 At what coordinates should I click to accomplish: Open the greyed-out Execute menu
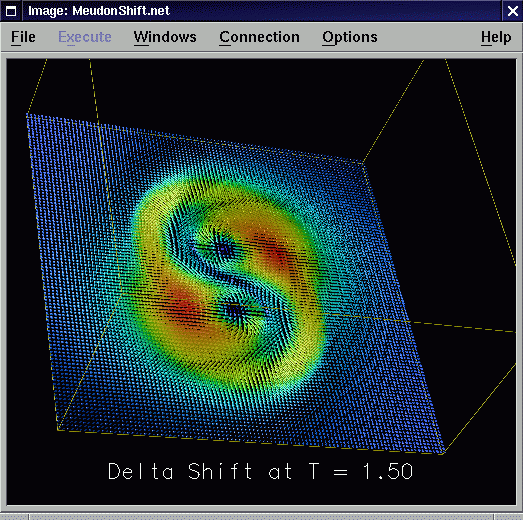[x=85, y=37]
